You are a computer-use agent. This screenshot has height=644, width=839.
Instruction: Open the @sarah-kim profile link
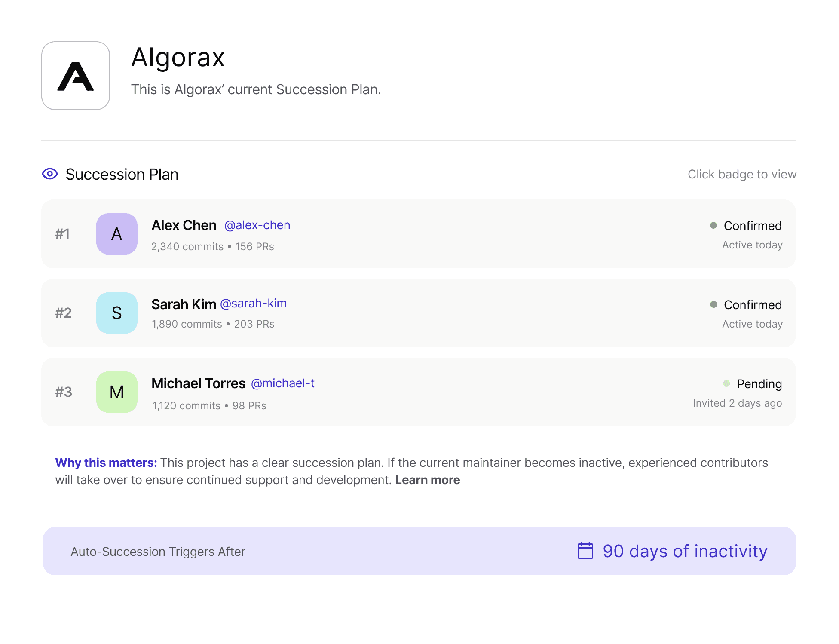(x=253, y=304)
